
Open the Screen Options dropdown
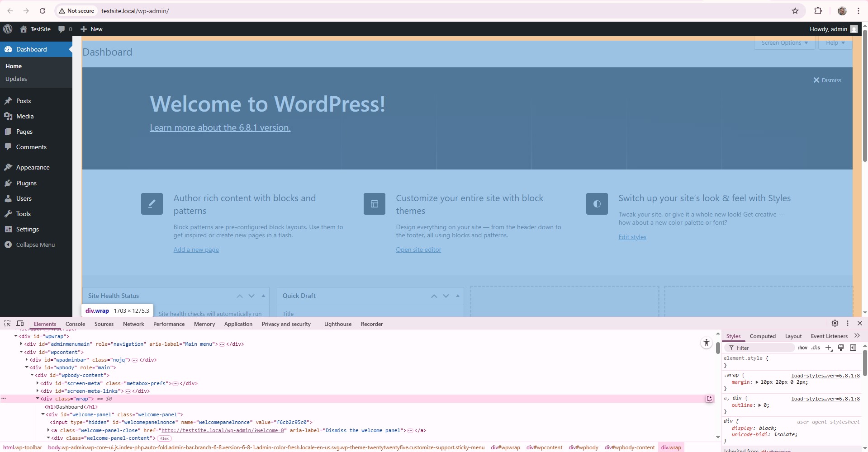click(x=784, y=43)
